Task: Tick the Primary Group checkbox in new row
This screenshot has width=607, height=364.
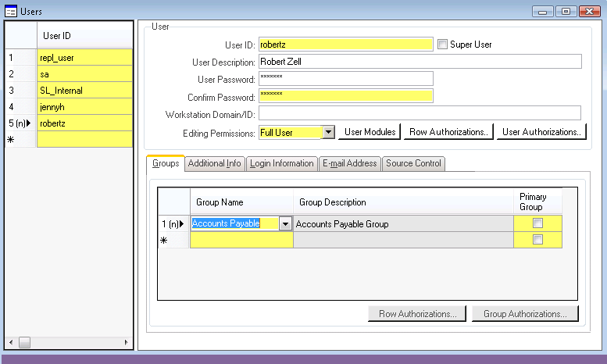Action: point(537,241)
